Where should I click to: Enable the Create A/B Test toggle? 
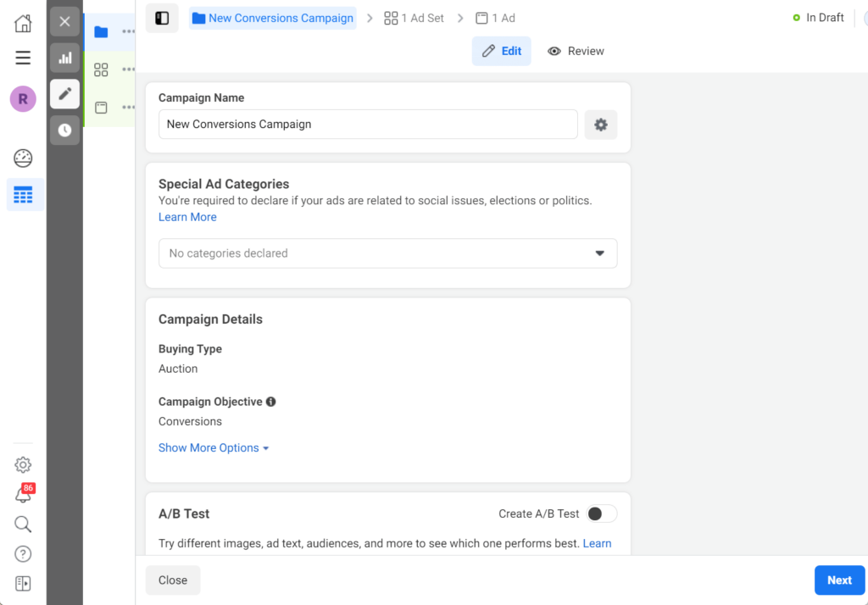click(x=601, y=513)
